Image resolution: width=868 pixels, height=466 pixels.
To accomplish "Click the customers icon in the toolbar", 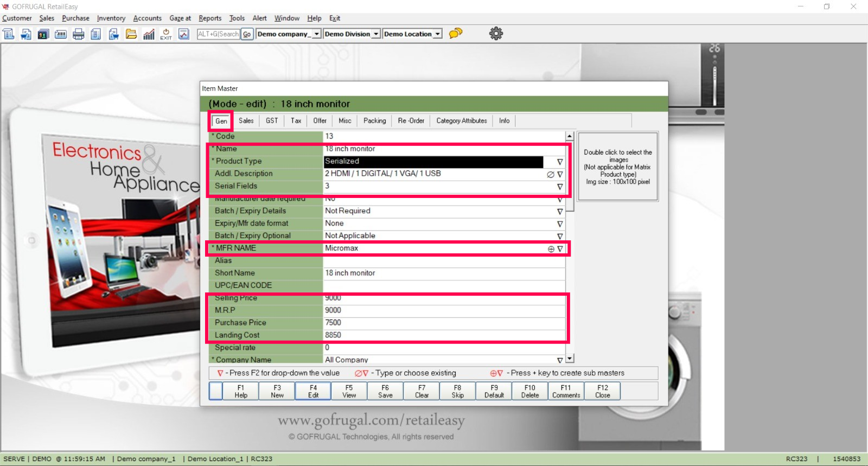I will pyautogui.click(x=43, y=34).
